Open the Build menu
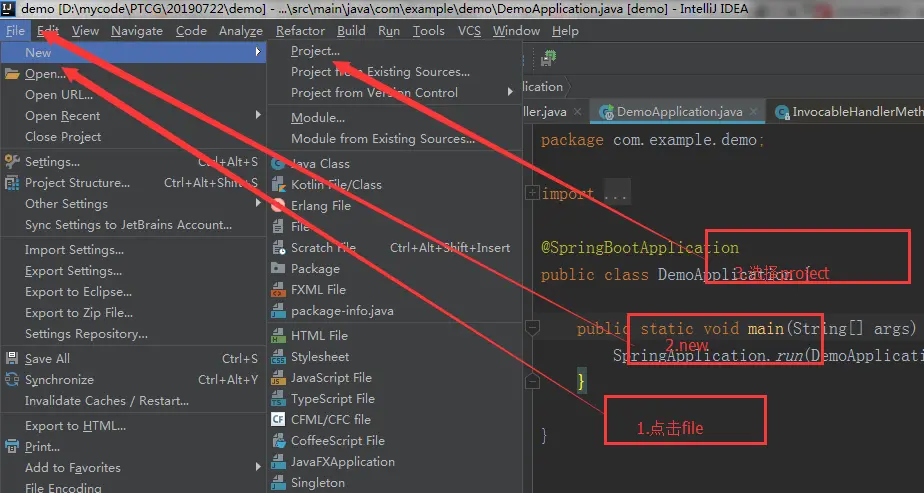The image size is (924, 493). click(x=351, y=31)
